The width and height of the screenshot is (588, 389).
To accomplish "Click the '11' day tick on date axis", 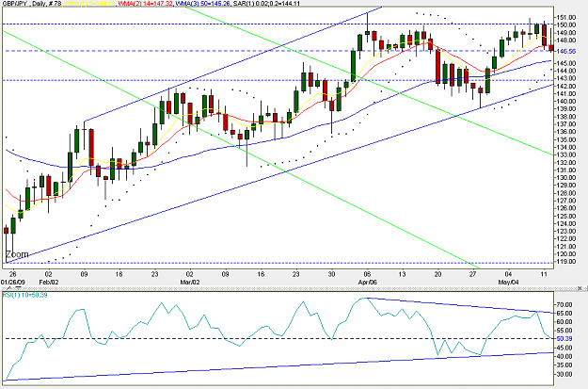I will 544,274.
